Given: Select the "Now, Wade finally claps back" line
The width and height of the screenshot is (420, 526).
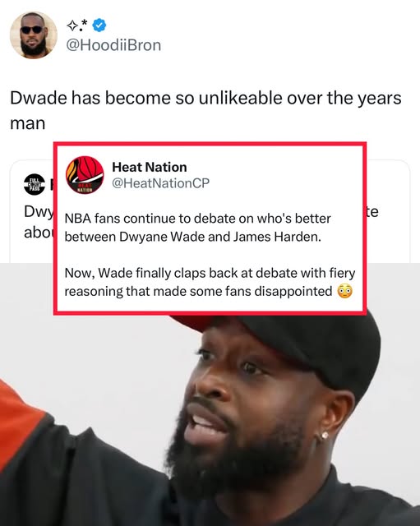Looking at the screenshot, I should click(210, 273).
